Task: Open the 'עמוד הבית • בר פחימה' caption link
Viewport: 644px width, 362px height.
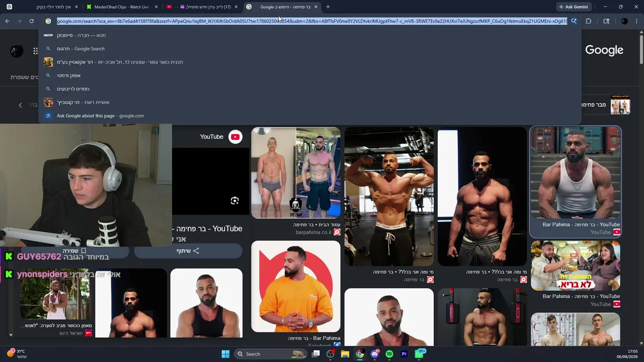Action: 317,225
